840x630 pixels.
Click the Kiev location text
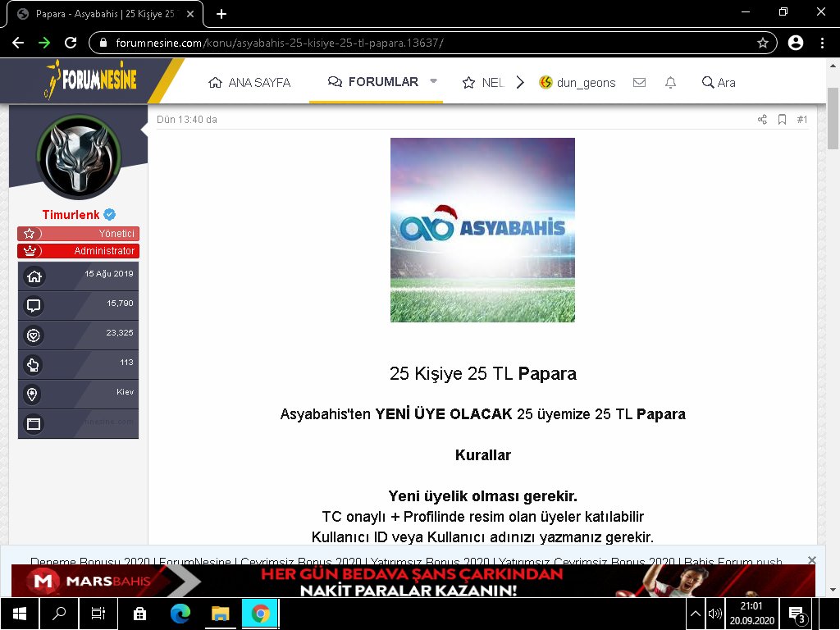(125, 391)
